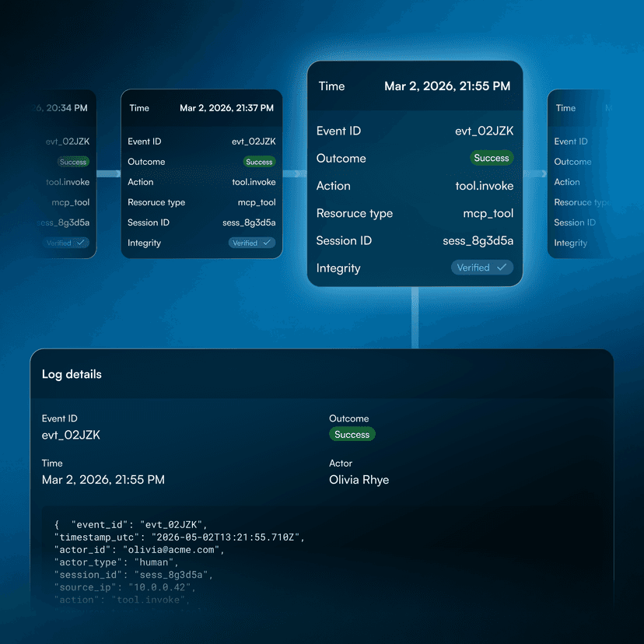
Task: Click the 'Resoruce type' label in the 21:55 PM card
Action: pyautogui.click(x=355, y=213)
